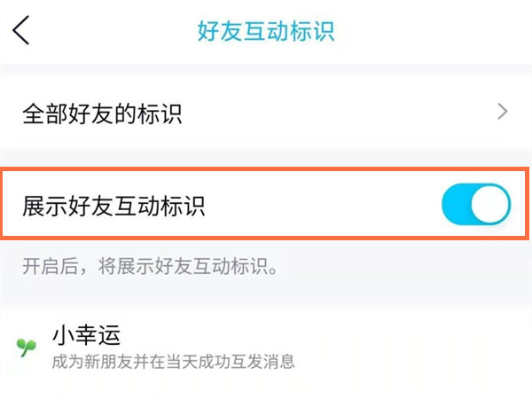Image resolution: width=532 pixels, height=399 pixels.
Task: Tap the 开启后，将展示好友互动标识 description
Action: coord(151,266)
